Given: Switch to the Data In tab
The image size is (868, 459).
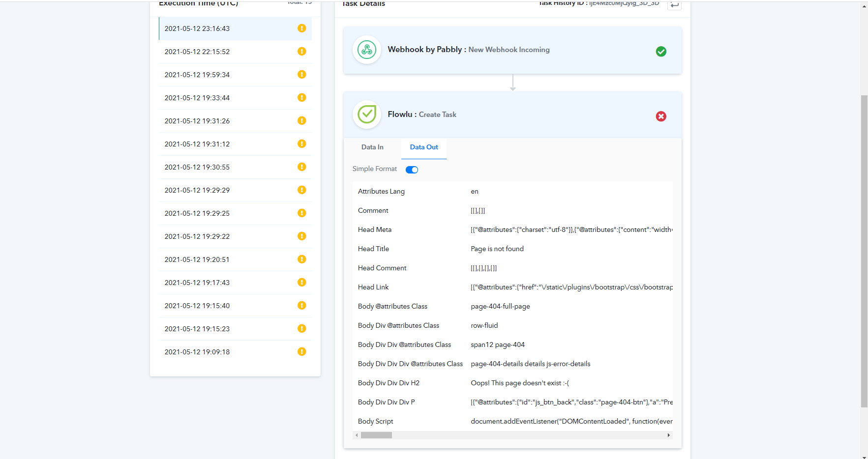Looking at the screenshot, I should pyautogui.click(x=372, y=147).
